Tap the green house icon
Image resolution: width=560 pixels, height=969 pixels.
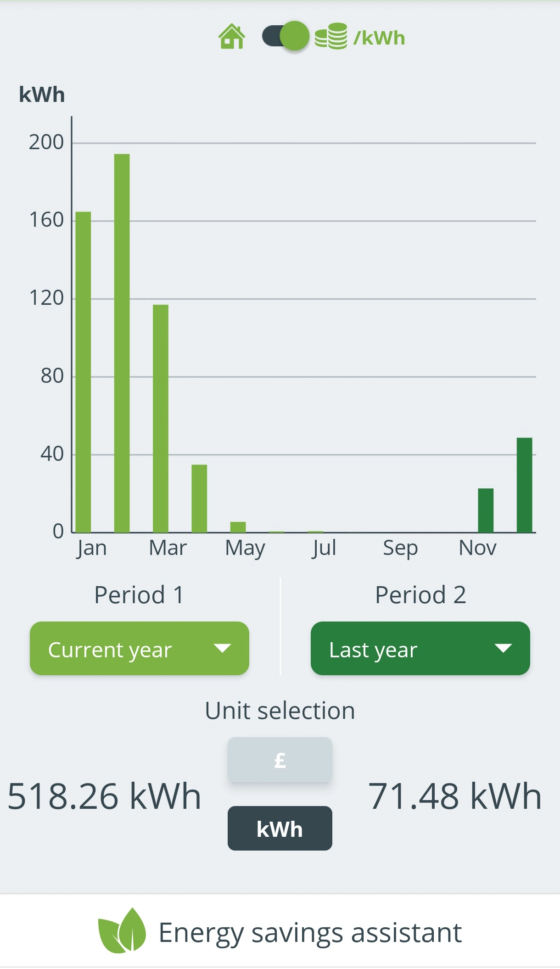232,36
